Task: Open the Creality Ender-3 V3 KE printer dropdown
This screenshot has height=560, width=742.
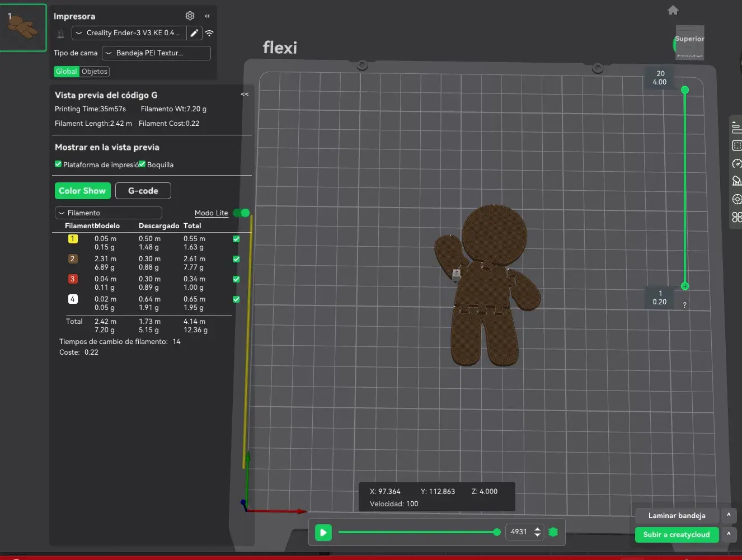Action: click(x=128, y=33)
